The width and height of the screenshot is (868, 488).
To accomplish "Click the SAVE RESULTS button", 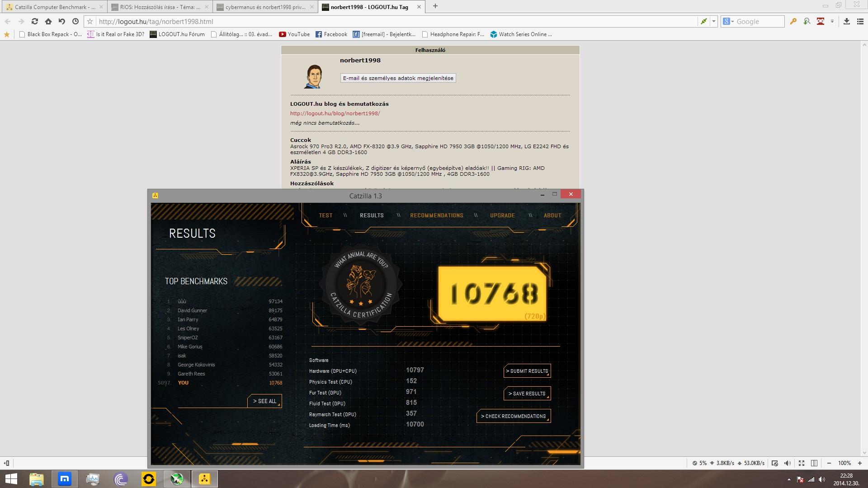I will [x=527, y=394].
